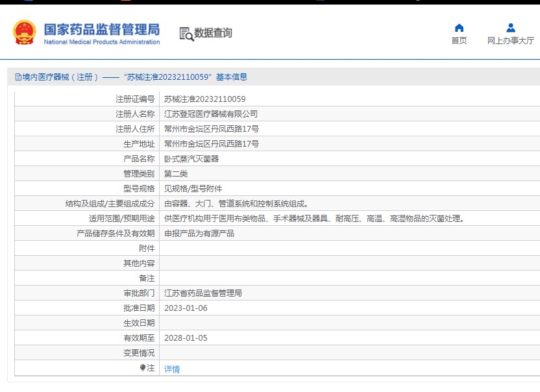This screenshot has width=540, height=392.
Task: Click the 网上办事大厅 user icon
Action: (x=511, y=27)
